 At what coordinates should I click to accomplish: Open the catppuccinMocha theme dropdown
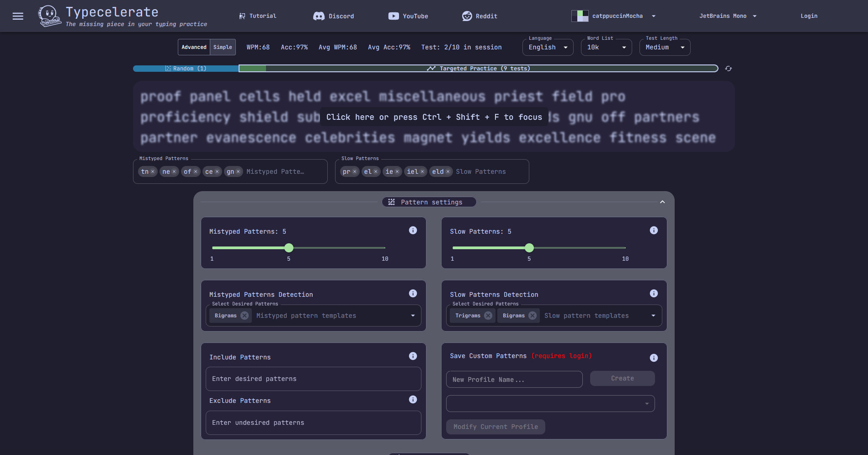pos(614,16)
